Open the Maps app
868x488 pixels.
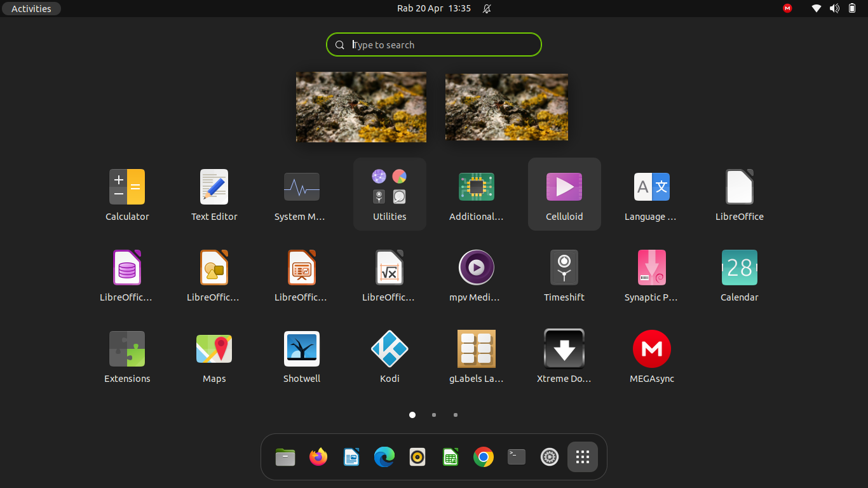click(x=214, y=356)
